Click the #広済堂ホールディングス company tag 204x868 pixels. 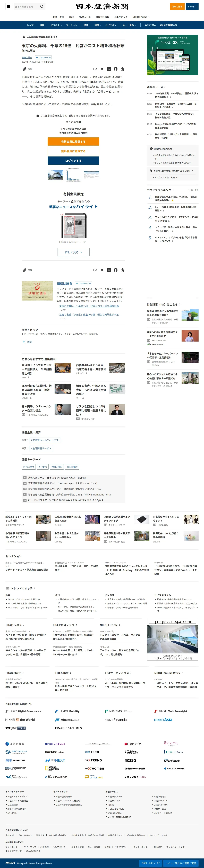[x=44, y=440]
